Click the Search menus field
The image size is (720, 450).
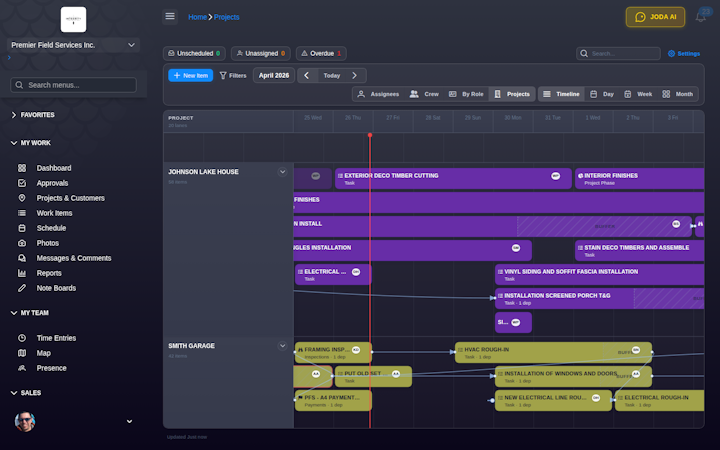coord(73,85)
